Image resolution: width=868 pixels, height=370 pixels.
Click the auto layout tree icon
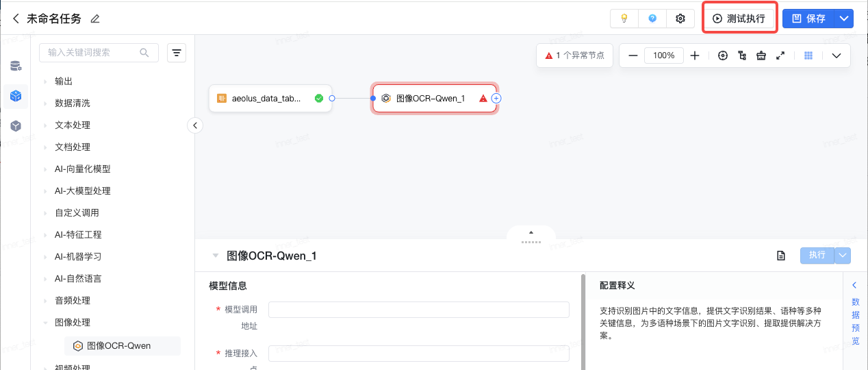[742, 56]
